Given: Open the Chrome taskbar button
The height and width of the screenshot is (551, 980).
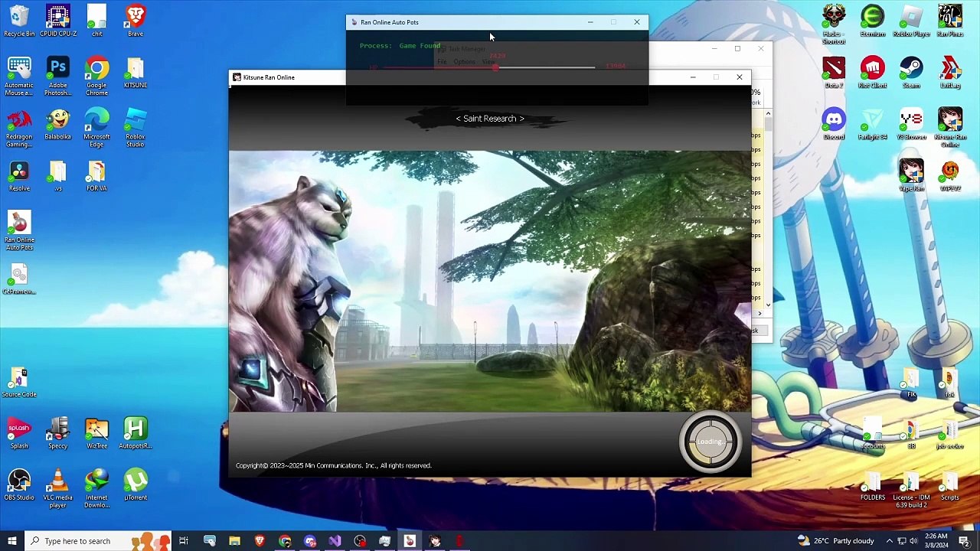Looking at the screenshot, I should [x=285, y=541].
